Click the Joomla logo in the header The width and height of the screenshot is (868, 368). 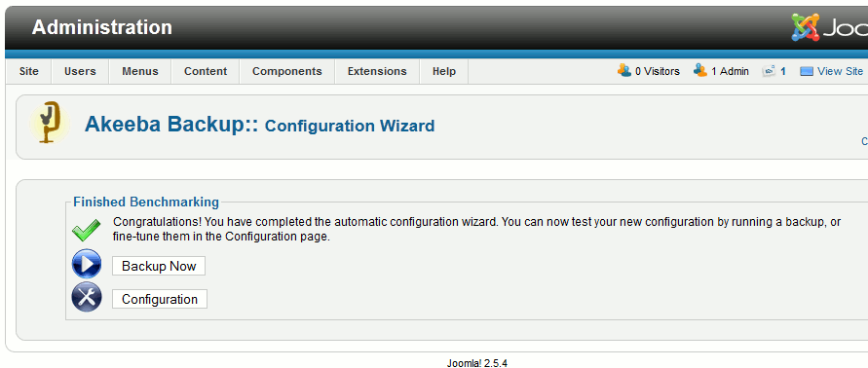pyautogui.click(x=829, y=27)
